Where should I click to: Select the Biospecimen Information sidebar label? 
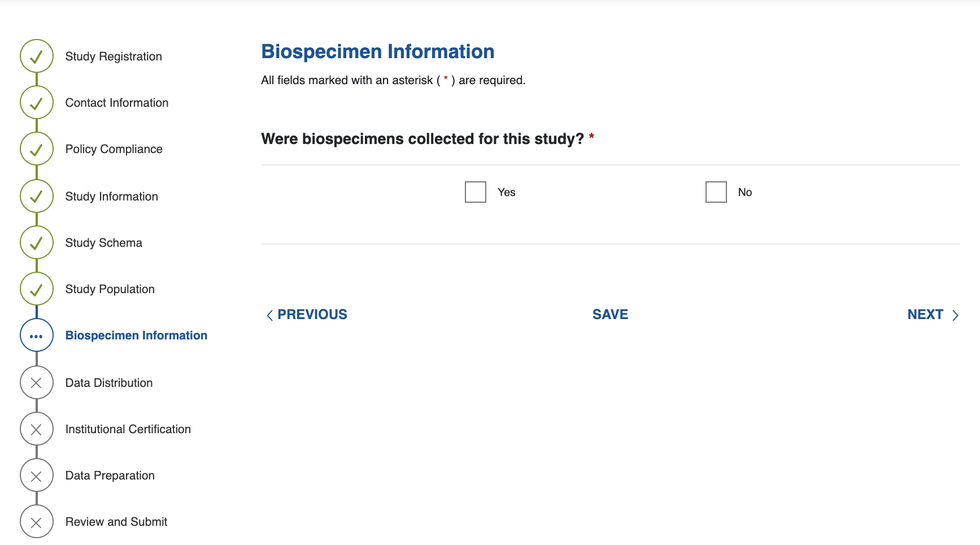click(136, 335)
